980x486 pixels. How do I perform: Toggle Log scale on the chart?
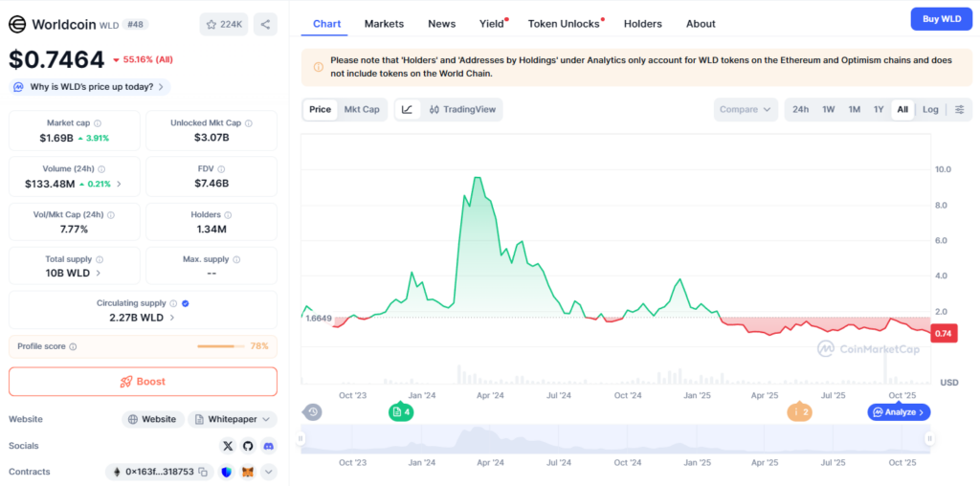pos(930,109)
